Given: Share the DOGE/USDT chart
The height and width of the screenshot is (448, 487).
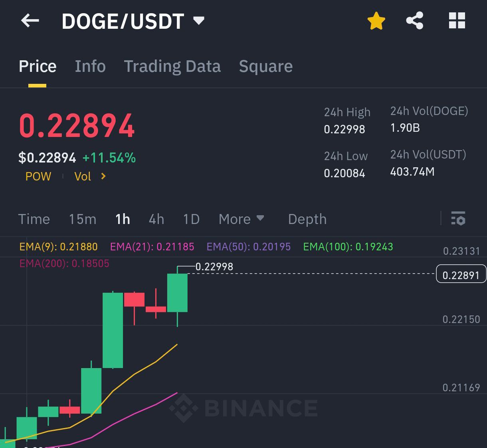Looking at the screenshot, I should (x=415, y=21).
